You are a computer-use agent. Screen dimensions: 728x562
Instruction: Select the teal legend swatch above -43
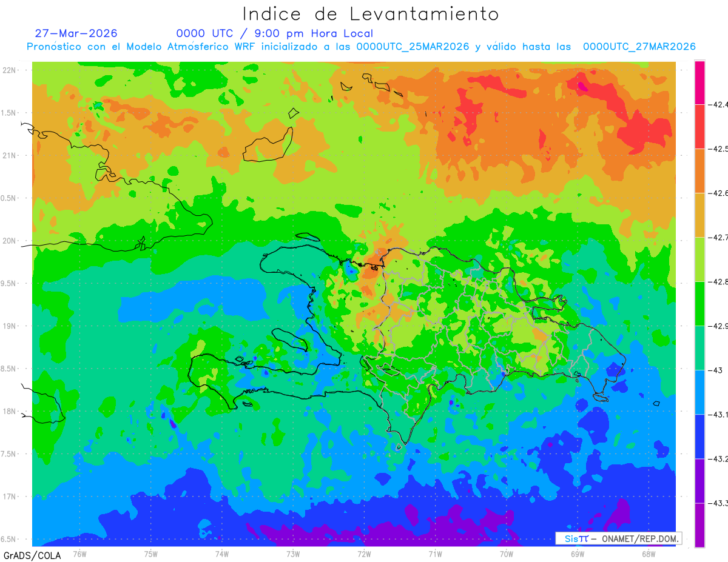point(699,347)
